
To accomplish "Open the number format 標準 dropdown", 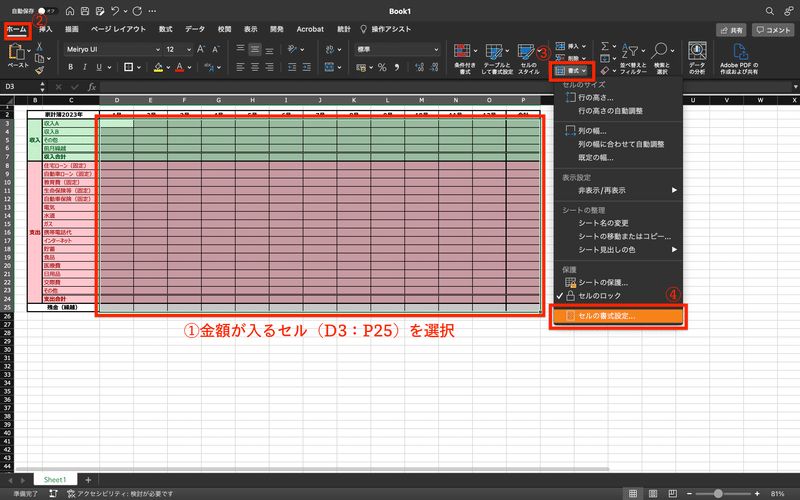I will click(x=436, y=49).
